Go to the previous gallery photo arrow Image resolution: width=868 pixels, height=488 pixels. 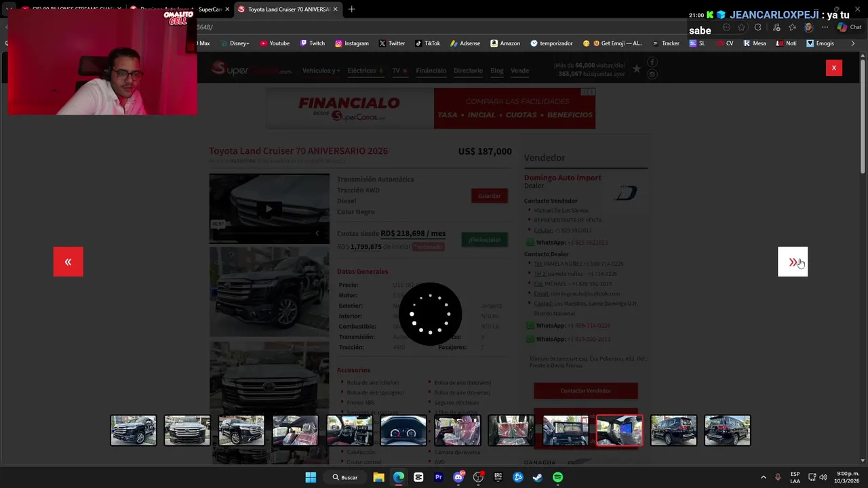pos(68,262)
